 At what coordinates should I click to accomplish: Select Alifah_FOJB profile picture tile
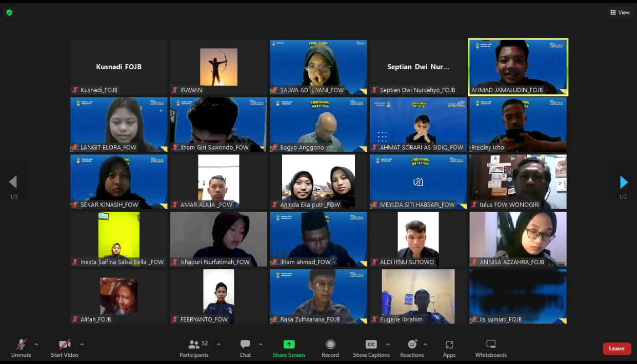click(x=119, y=297)
